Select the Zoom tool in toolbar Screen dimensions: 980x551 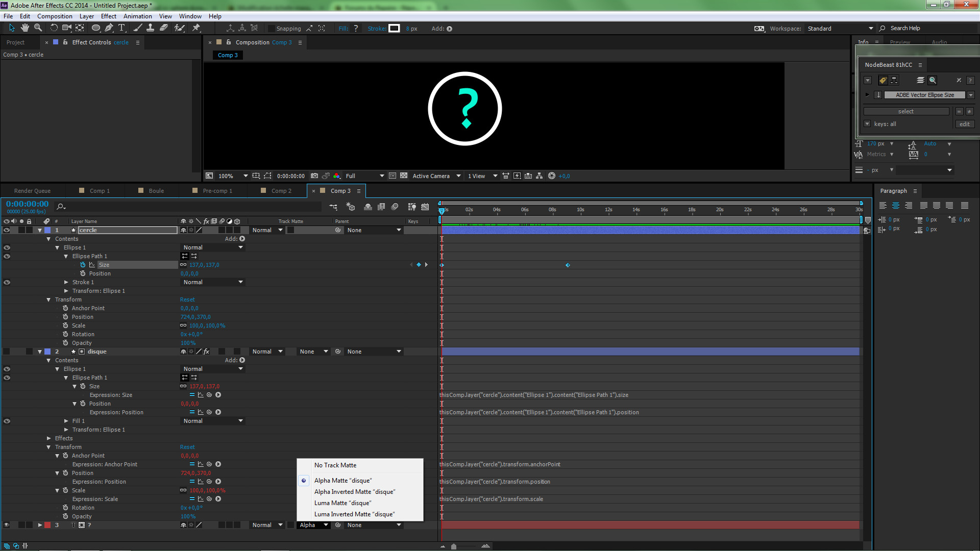coord(38,28)
